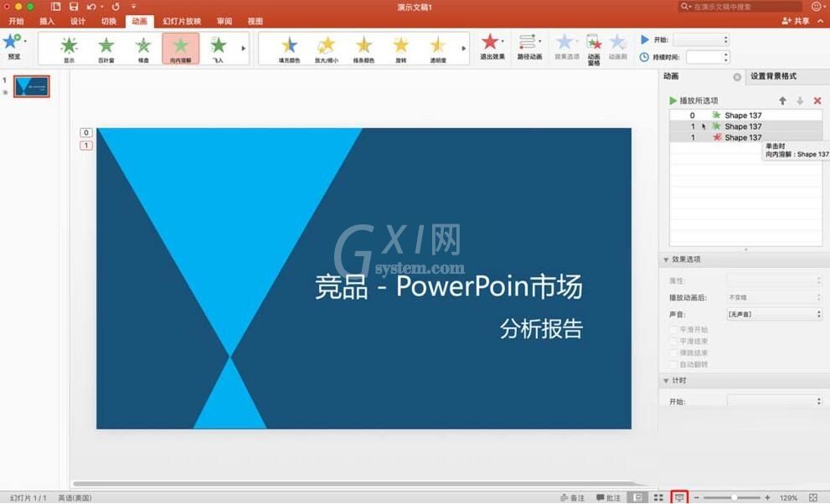Collapse the ribbon with chevron
830x504 pixels.
(x=821, y=21)
